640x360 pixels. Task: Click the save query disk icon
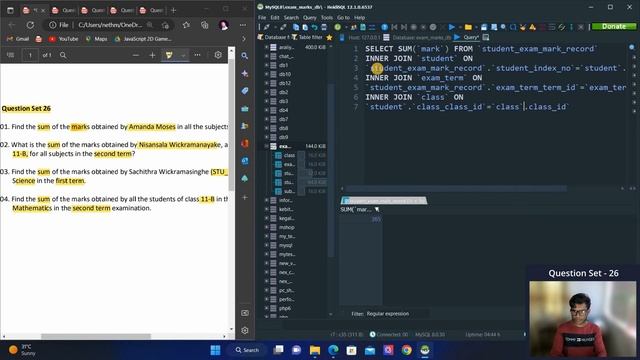[x=484, y=27]
